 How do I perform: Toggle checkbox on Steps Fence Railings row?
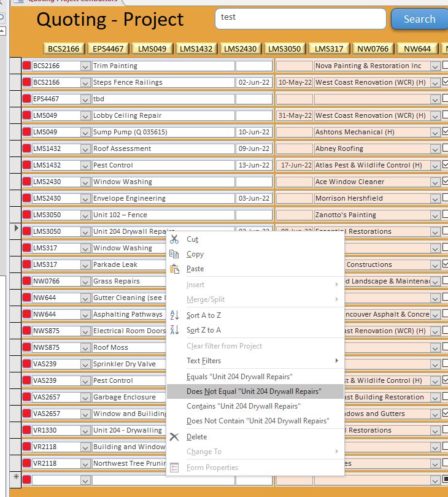click(445, 82)
